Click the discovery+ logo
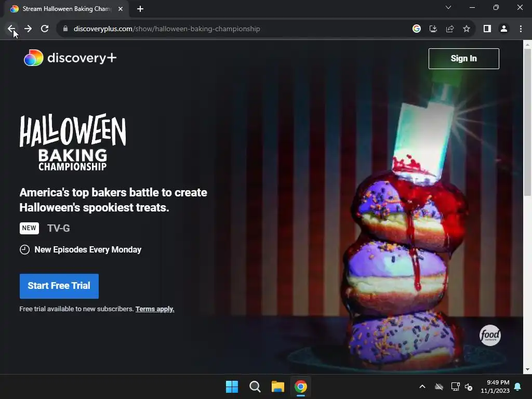The height and width of the screenshot is (399, 532). 70,58
